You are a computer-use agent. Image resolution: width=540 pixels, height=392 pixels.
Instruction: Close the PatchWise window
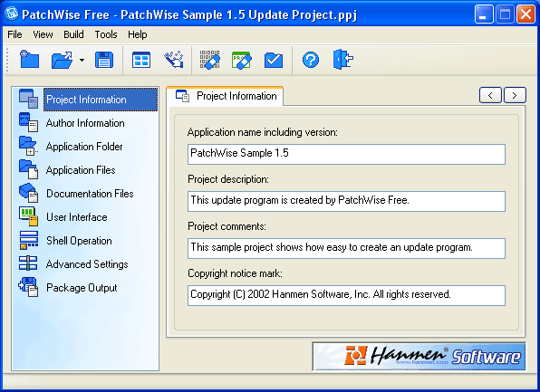[x=526, y=14]
